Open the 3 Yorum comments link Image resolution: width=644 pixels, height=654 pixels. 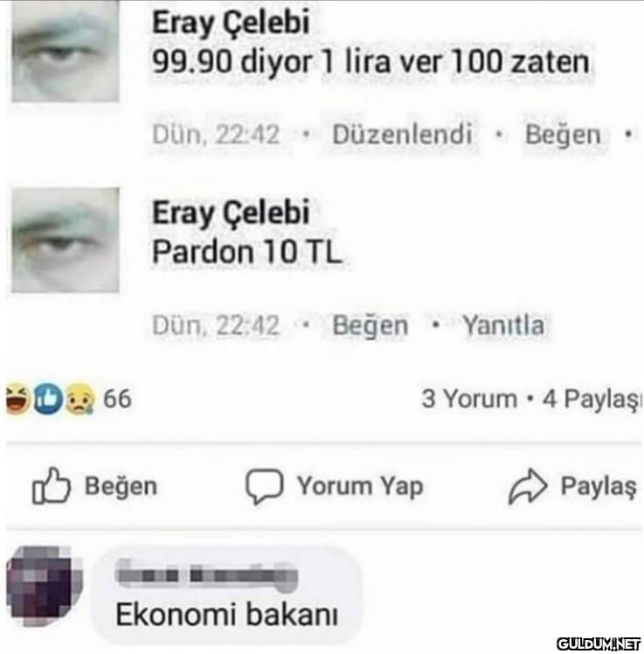click(469, 399)
